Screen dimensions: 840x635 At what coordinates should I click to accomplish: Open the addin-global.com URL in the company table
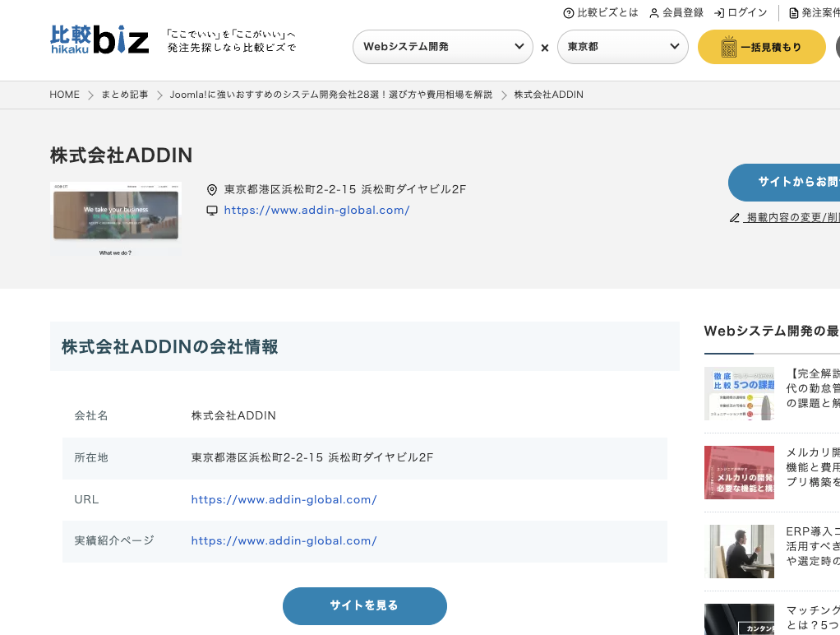284,499
